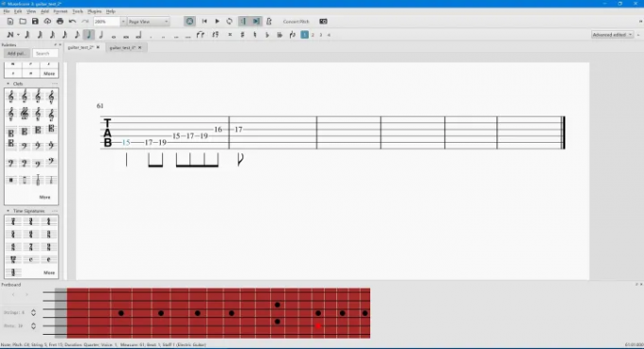Collapse the Clefs palette
Screen dimensions: 644x349
(8, 83)
